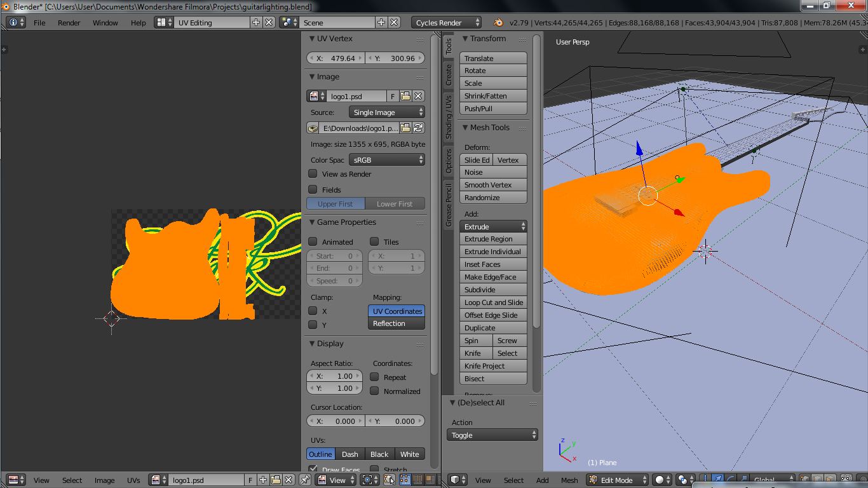The height and width of the screenshot is (488, 868).
Task: Open the UV pivot point selector in the UV editor footer
Action: click(369, 480)
